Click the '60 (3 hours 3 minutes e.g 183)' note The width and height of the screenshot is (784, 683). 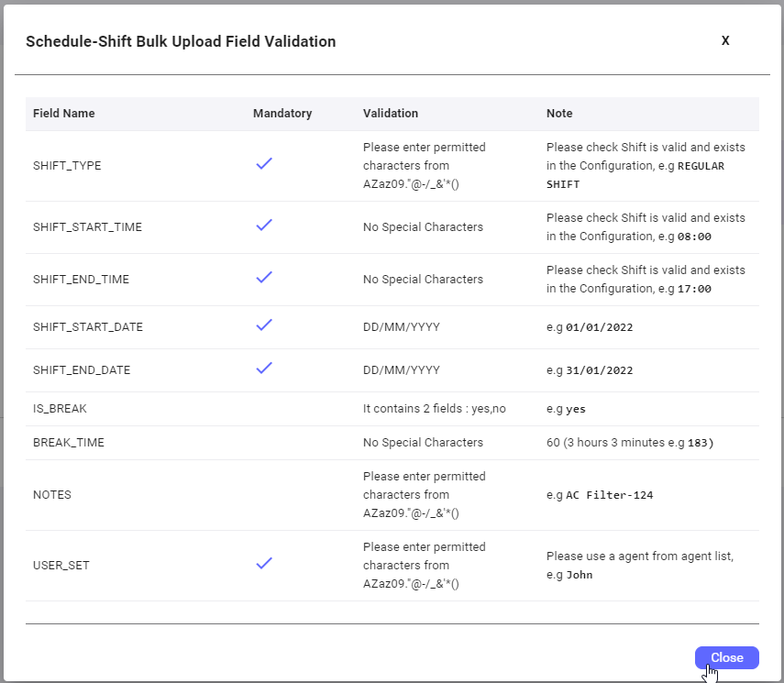click(630, 443)
